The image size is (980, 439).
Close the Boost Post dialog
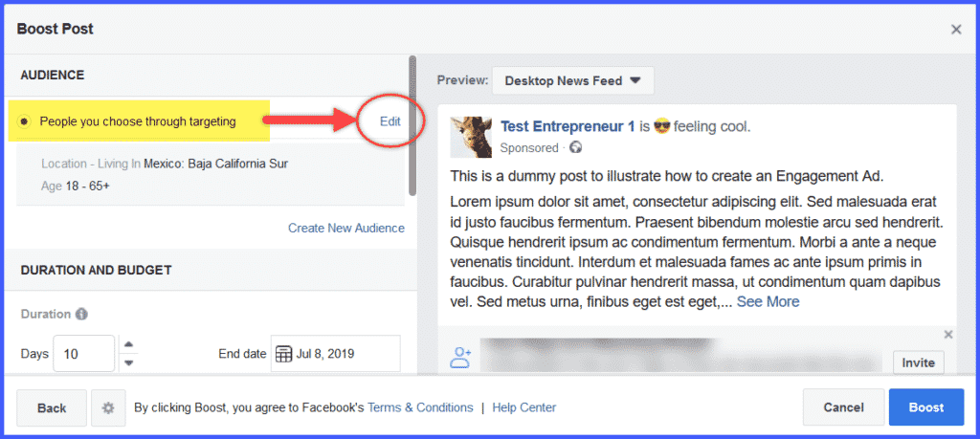[x=956, y=30]
